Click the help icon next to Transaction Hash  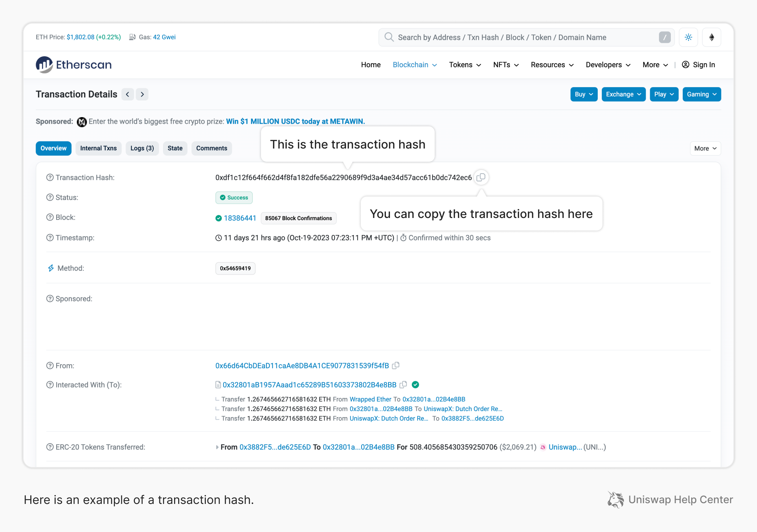point(50,177)
